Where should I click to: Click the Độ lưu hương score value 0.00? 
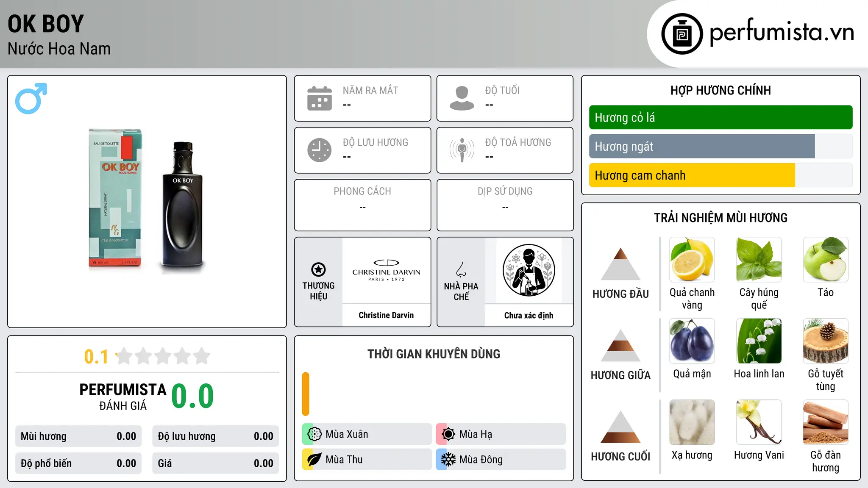pos(264,436)
